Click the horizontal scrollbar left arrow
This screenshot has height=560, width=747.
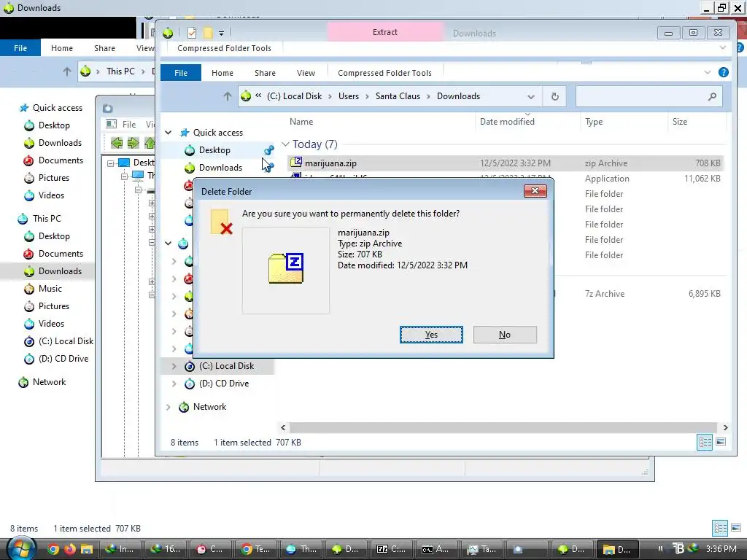(x=283, y=427)
